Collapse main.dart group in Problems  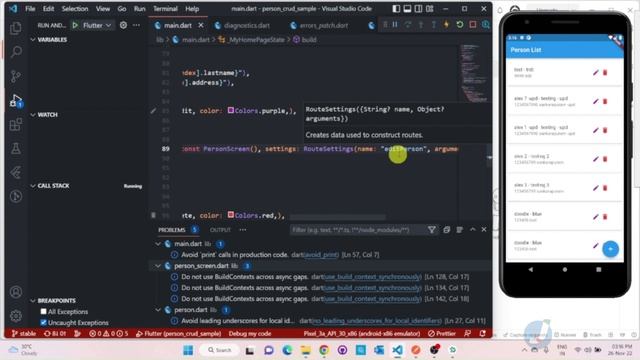click(158, 244)
